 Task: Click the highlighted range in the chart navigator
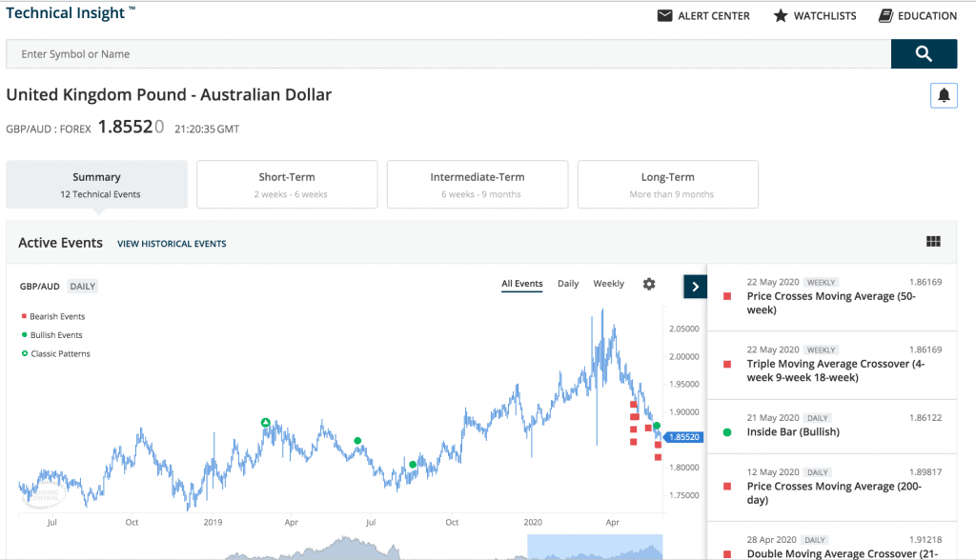click(x=595, y=547)
